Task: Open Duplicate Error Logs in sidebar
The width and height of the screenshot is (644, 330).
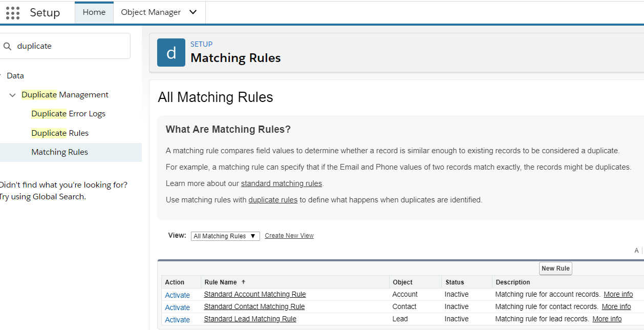Action: pos(68,114)
